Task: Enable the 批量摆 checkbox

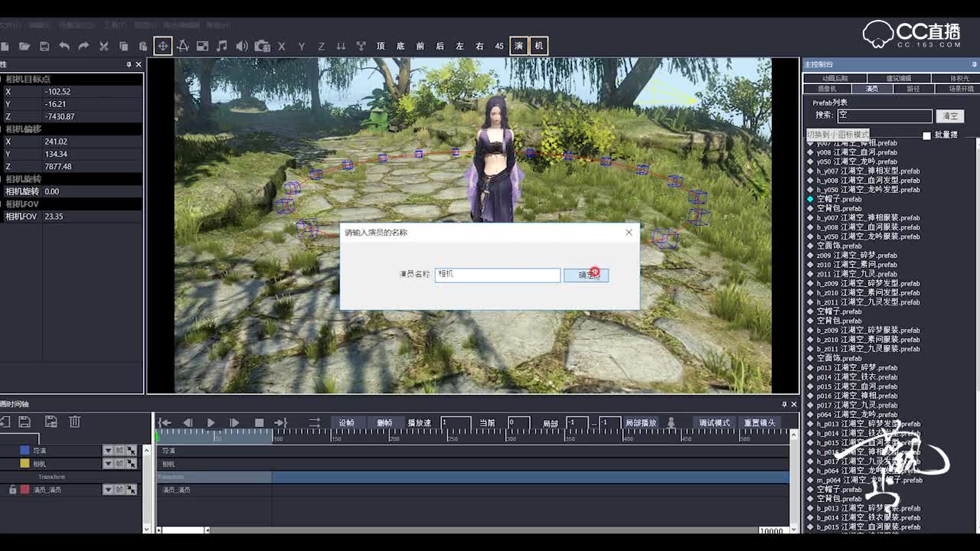Action: [926, 135]
